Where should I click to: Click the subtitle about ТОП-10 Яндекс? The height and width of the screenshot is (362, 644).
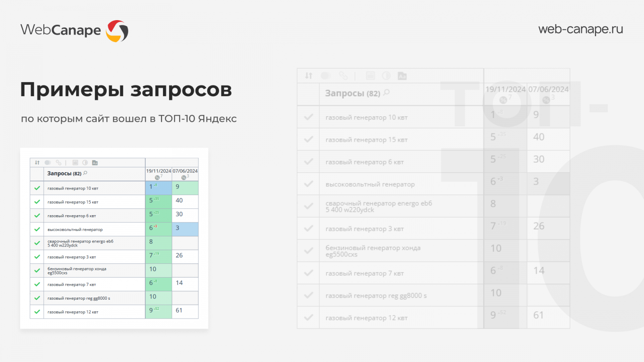click(x=129, y=119)
